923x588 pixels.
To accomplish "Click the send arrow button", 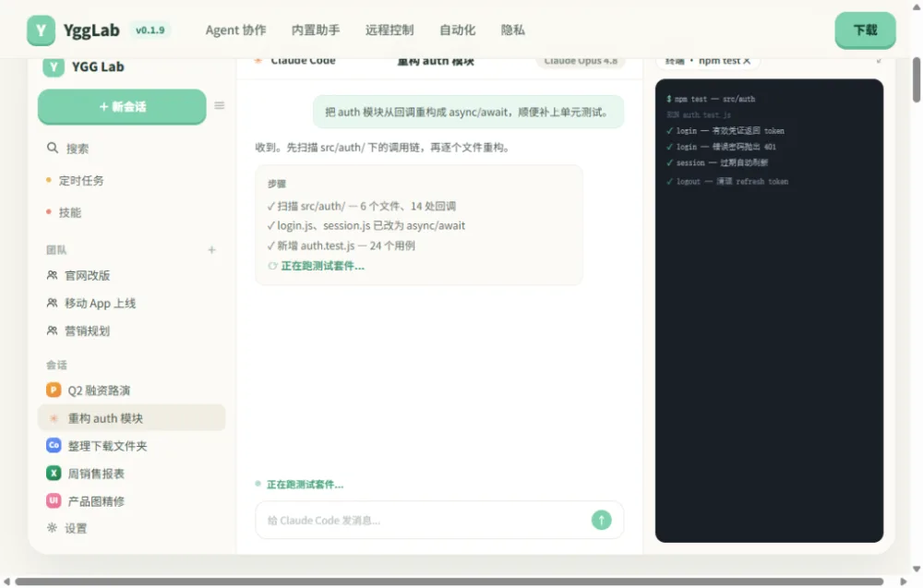I will 601,520.
